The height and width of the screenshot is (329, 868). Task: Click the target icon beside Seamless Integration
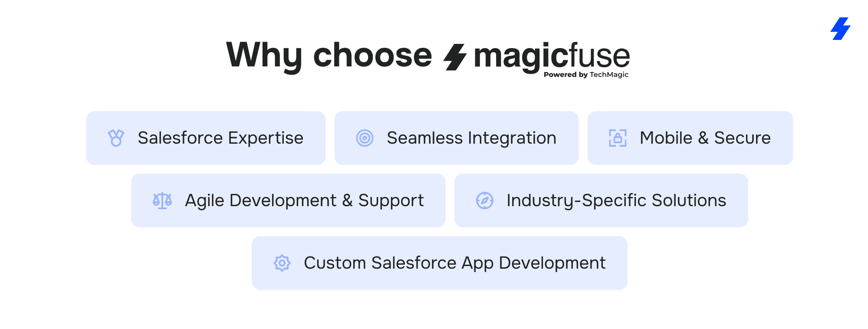tap(365, 138)
